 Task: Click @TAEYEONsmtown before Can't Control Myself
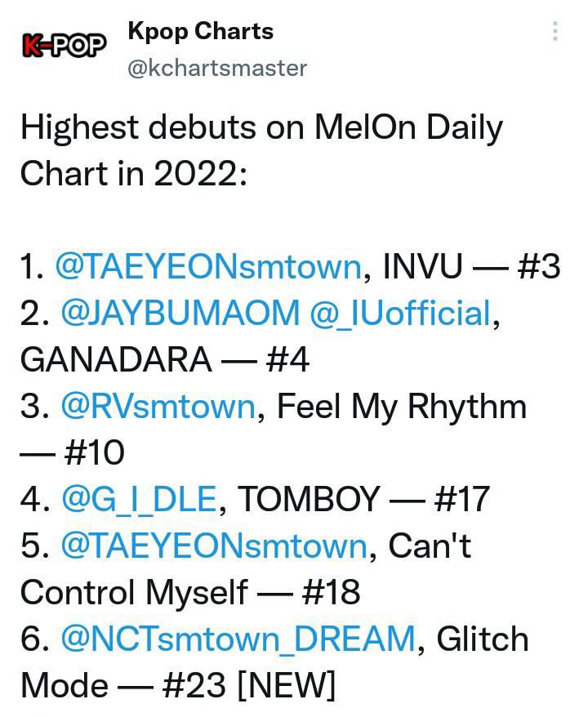[215, 546]
